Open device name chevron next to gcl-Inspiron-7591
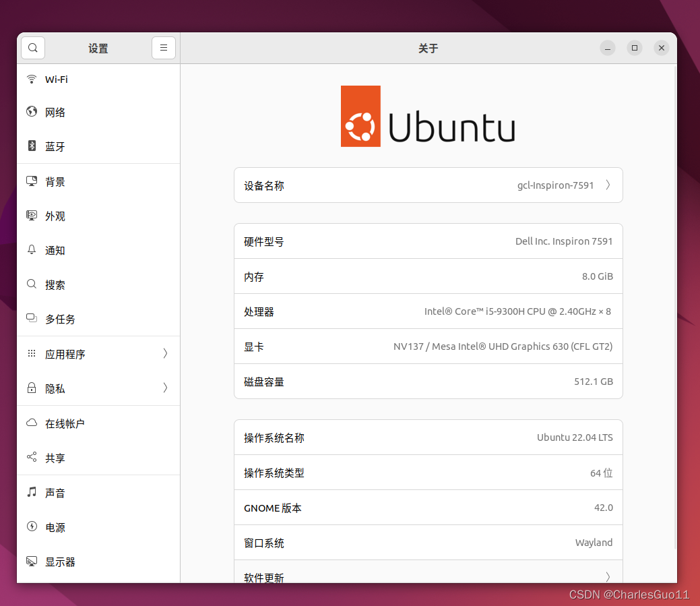The height and width of the screenshot is (606, 700). click(x=608, y=185)
